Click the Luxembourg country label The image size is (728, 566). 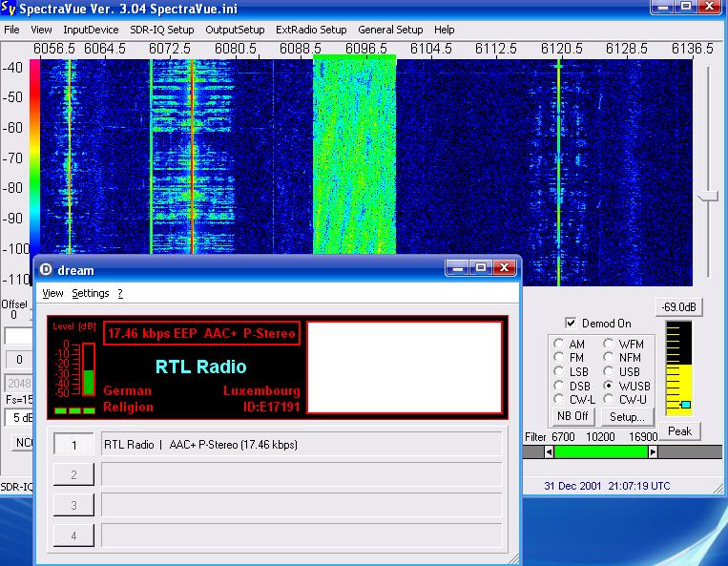click(x=261, y=390)
